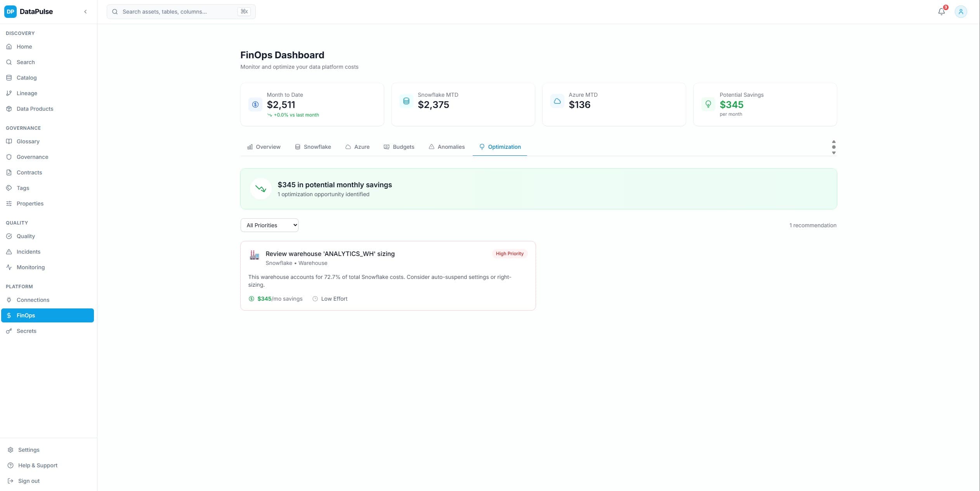This screenshot has width=980, height=491.
Task: Open the search magnifier icon
Action: (x=115, y=12)
